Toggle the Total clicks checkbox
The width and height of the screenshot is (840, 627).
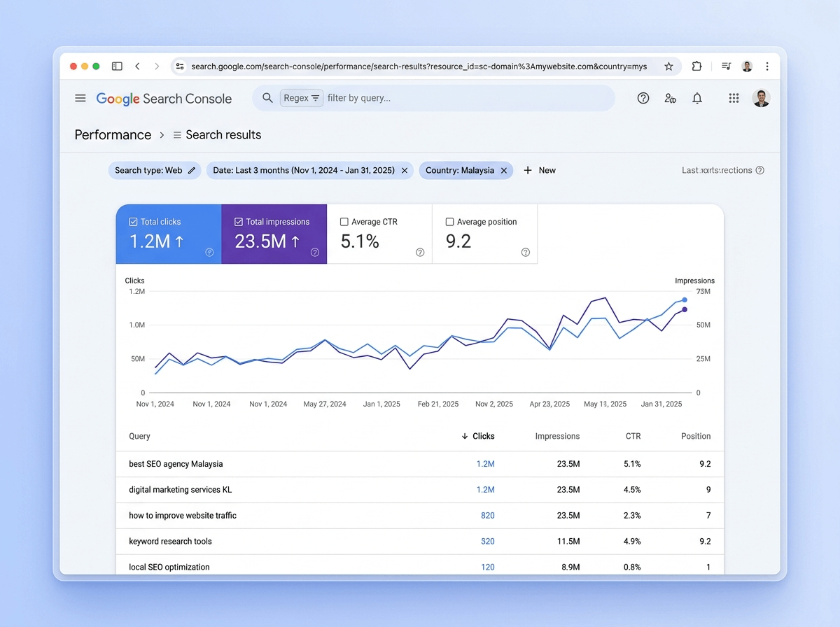pos(133,222)
